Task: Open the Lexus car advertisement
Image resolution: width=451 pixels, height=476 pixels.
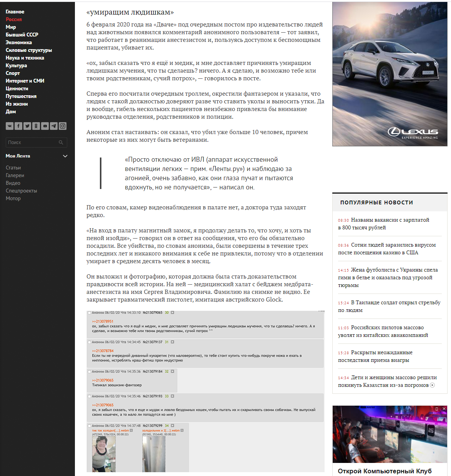Action: [x=390, y=74]
